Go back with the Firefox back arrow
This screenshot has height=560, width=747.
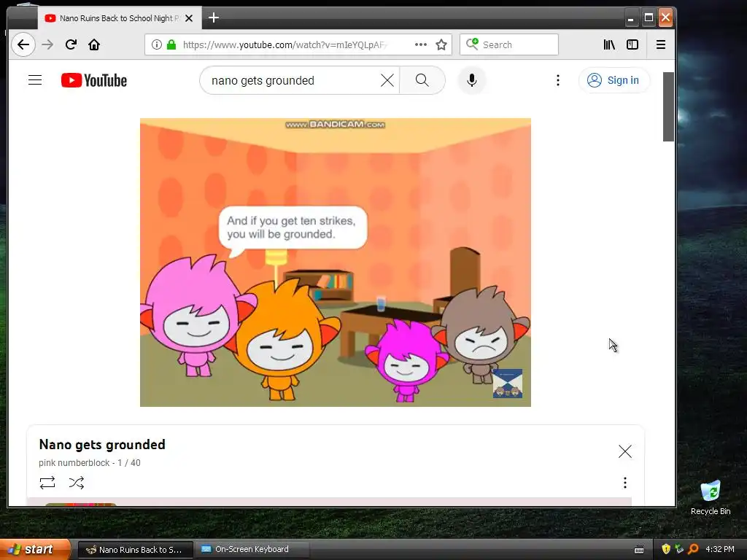coord(23,44)
